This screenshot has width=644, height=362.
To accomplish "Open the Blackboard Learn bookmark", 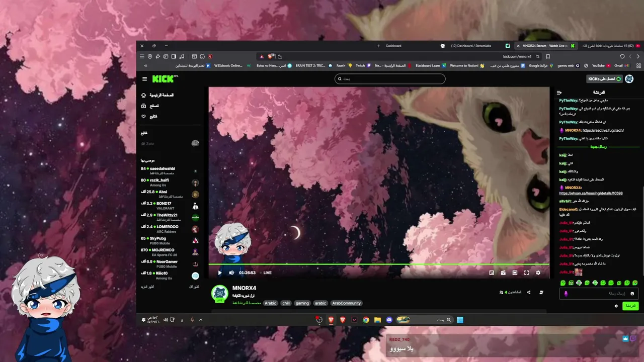I will pyautogui.click(x=431, y=66).
